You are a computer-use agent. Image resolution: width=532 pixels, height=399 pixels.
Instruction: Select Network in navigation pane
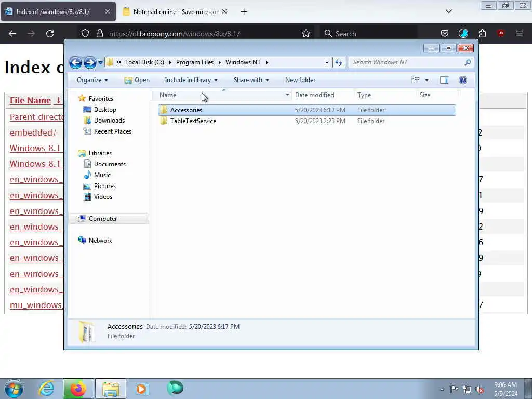coord(100,241)
